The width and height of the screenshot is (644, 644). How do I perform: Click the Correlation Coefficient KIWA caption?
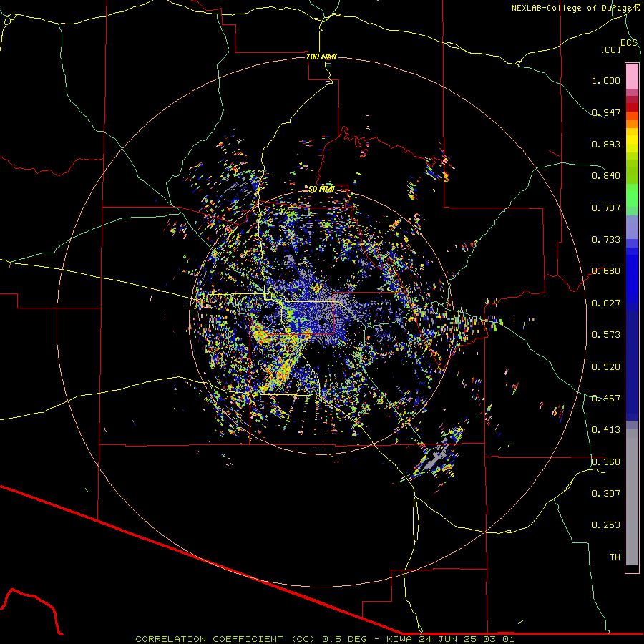click(324, 639)
